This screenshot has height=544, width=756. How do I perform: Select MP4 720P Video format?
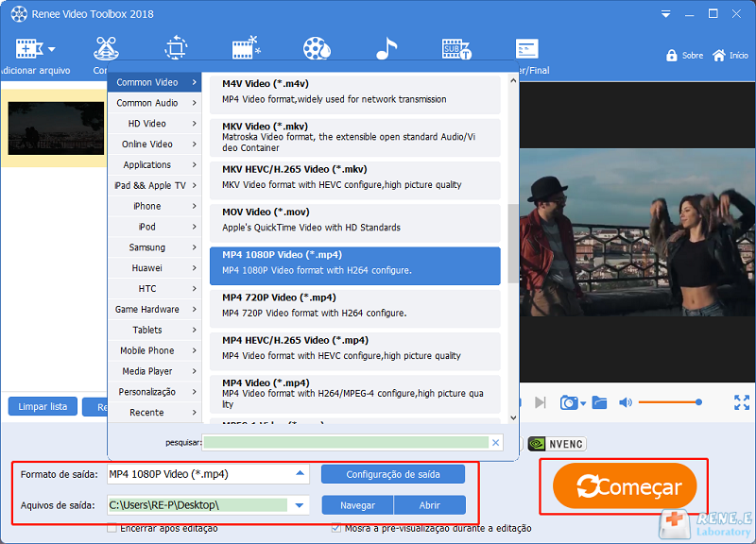coord(355,309)
